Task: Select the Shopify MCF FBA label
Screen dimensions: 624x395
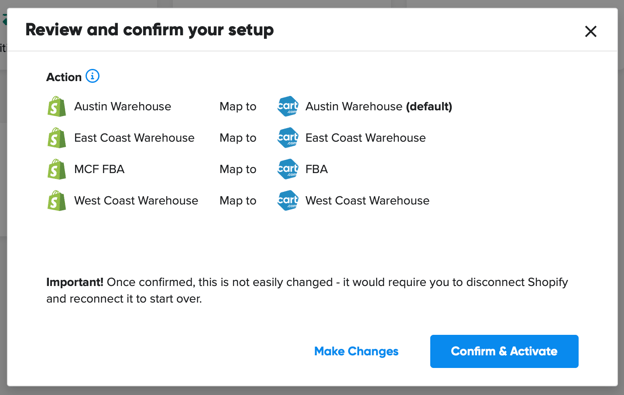Action: pyautogui.click(x=99, y=169)
